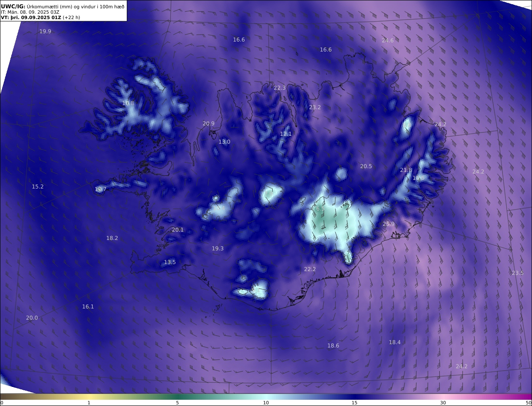Viewport: 532px width, 406px height.
Task: Click the 20.0 value label
Action: tap(32, 318)
